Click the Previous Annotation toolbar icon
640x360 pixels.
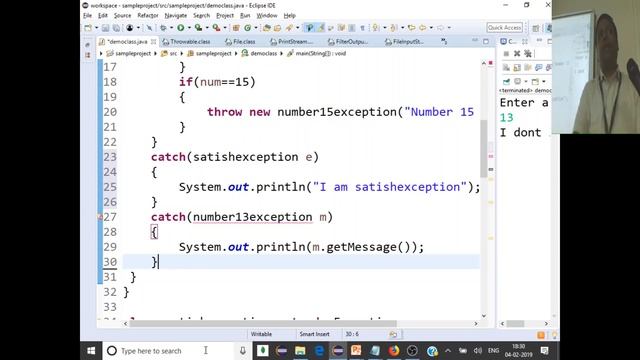click(x=394, y=28)
